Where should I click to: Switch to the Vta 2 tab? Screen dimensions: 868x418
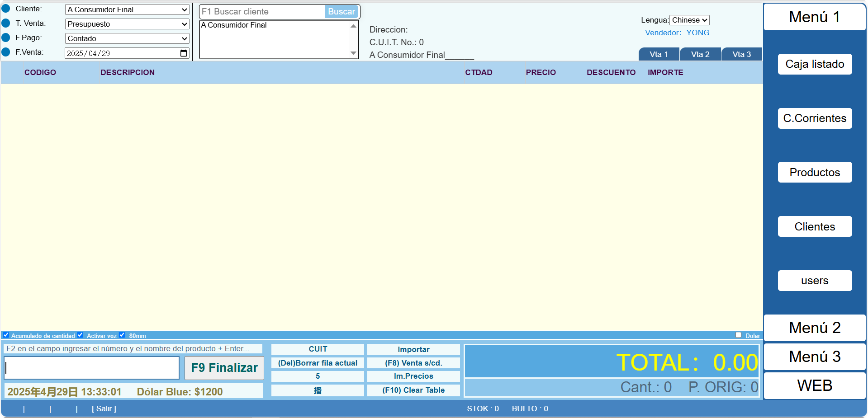pos(700,54)
